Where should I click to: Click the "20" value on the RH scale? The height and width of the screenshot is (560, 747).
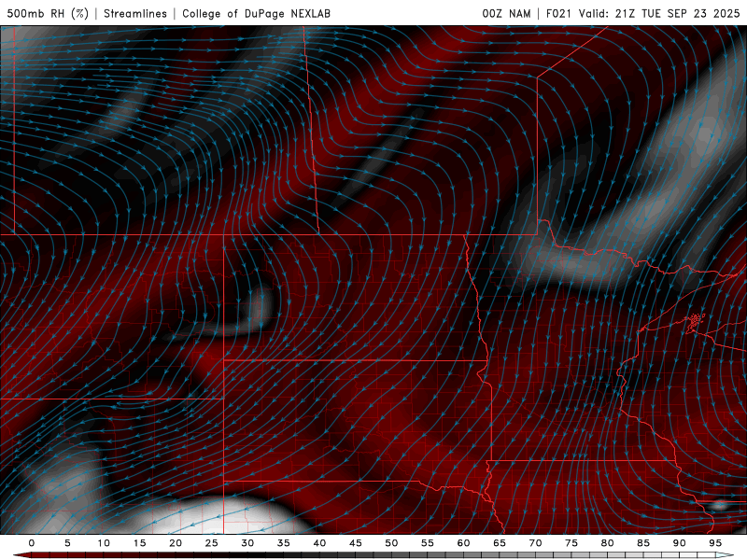click(x=176, y=543)
